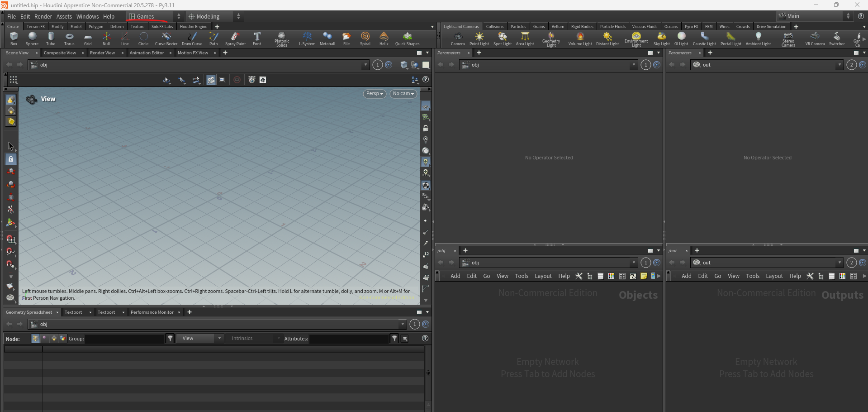Create a Point Light

tap(479, 39)
